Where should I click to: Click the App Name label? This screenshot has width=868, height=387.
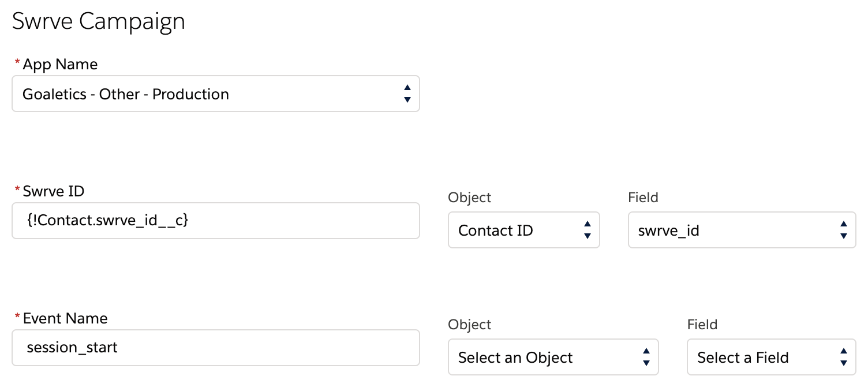point(60,64)
